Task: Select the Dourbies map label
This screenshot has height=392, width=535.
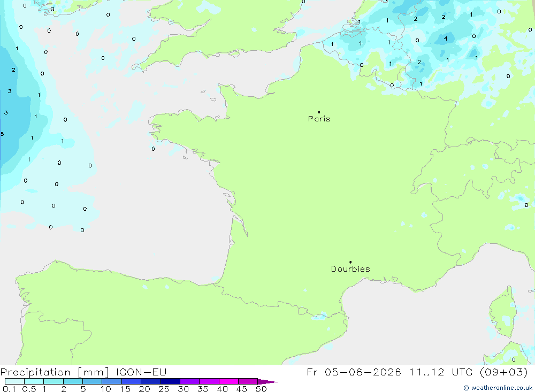Action: tap(350, 269)
